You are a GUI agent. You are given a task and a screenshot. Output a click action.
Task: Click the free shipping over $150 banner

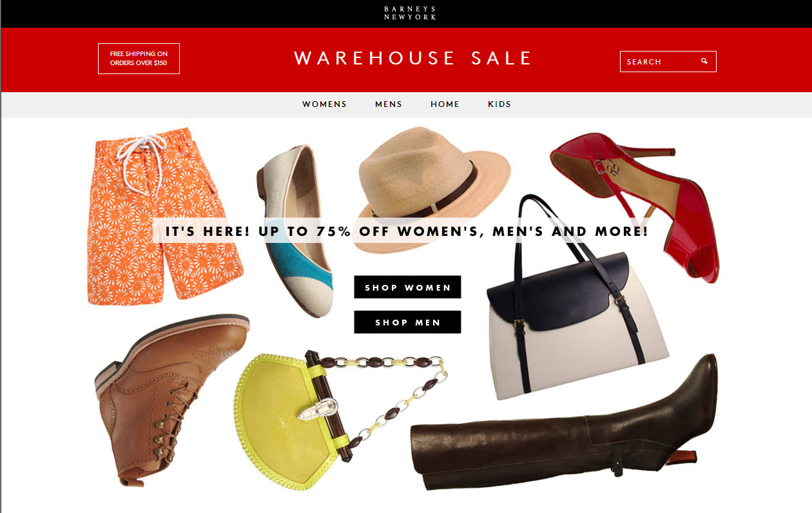(139, 59)
